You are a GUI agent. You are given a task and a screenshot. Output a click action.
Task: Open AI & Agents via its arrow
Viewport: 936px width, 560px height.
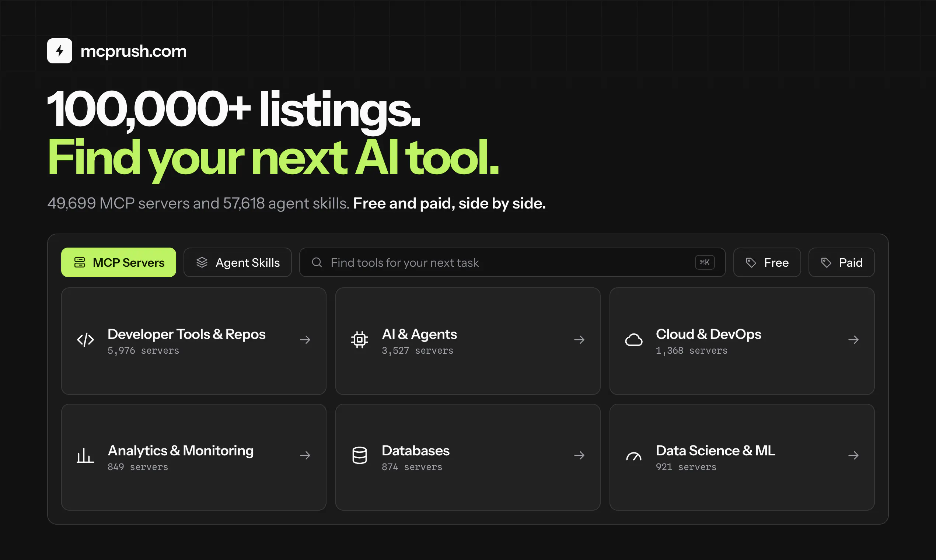point(579,340)
